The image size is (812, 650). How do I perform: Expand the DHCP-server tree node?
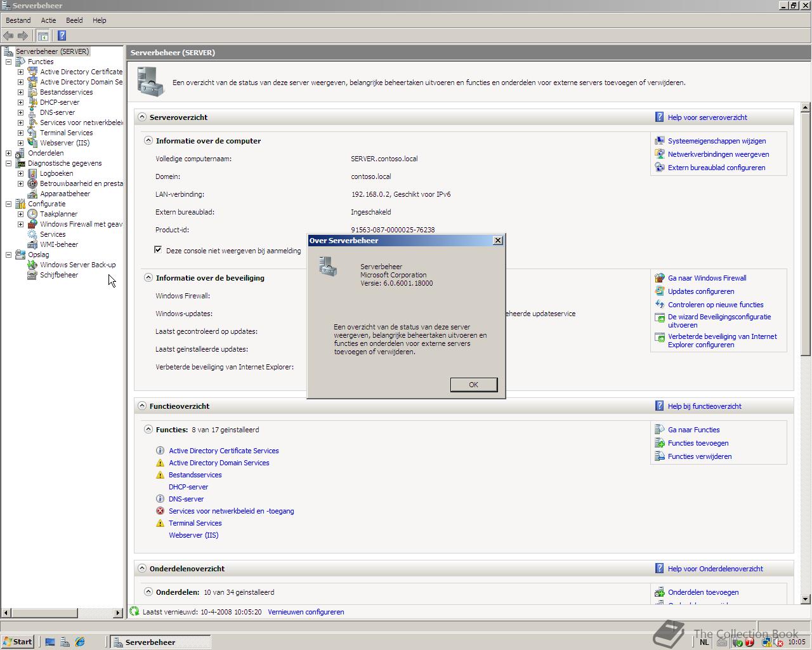pyautogui.click(x=20, y=102)
